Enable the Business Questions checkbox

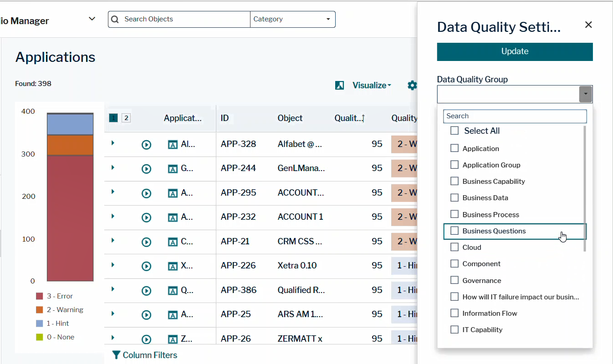[454, 231]
